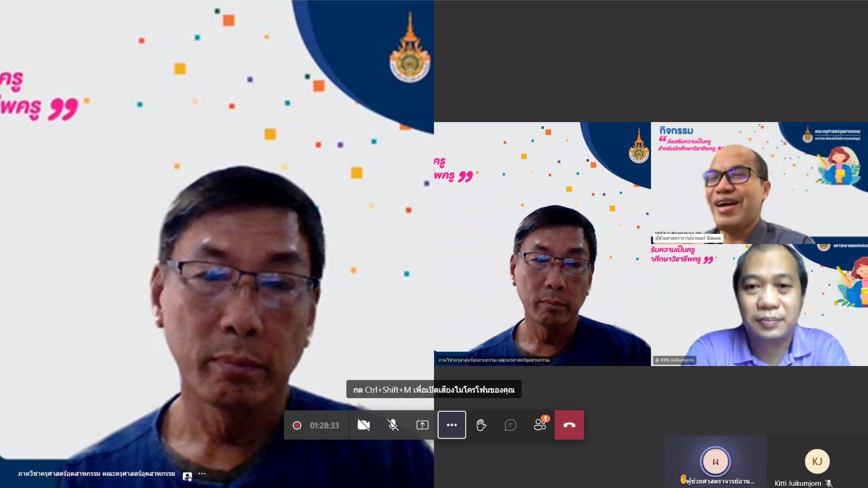Viewport: 868px width, 488px height.
Task: Select Kitti Juikumjorn's video tile
Action: [x=759, y=305]
